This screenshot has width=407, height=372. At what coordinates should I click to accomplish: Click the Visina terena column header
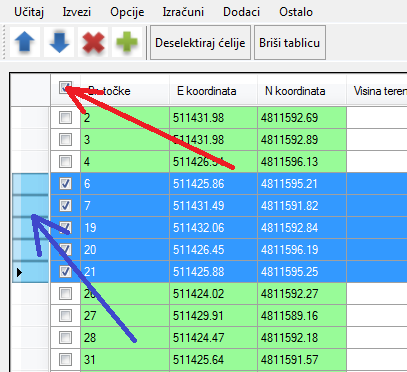377,91
